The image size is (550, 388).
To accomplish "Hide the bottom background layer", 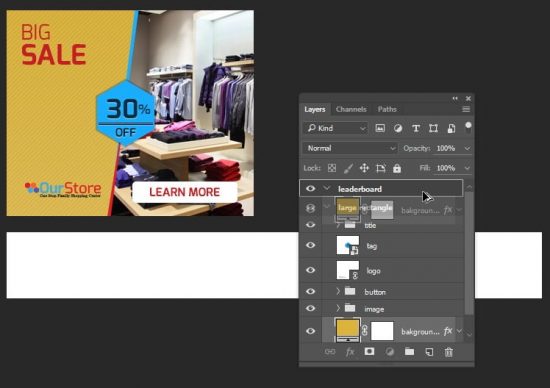I will point(310,331).
